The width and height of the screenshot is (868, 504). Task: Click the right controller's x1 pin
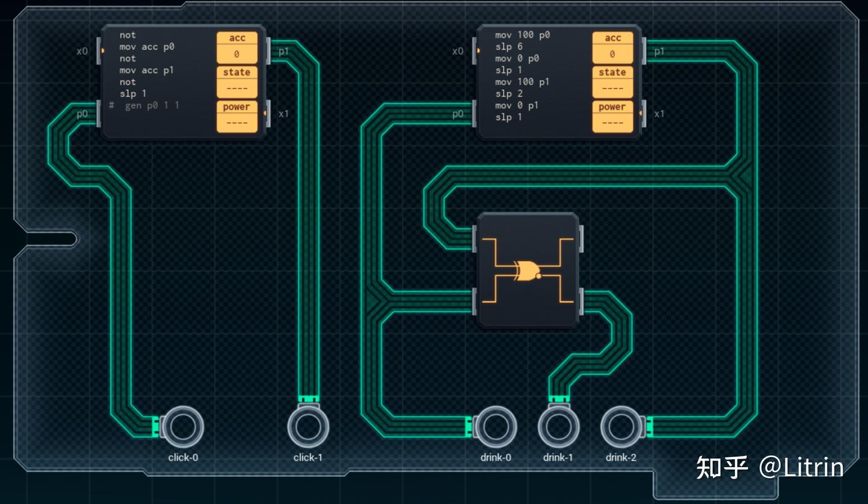pyautogui.click(x=644, y=114)
